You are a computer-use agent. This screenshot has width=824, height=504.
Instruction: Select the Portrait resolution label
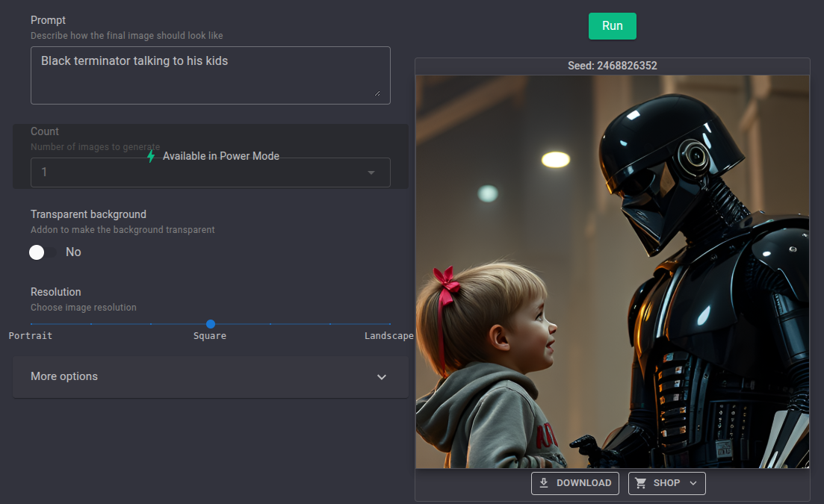tap(31, 336)
